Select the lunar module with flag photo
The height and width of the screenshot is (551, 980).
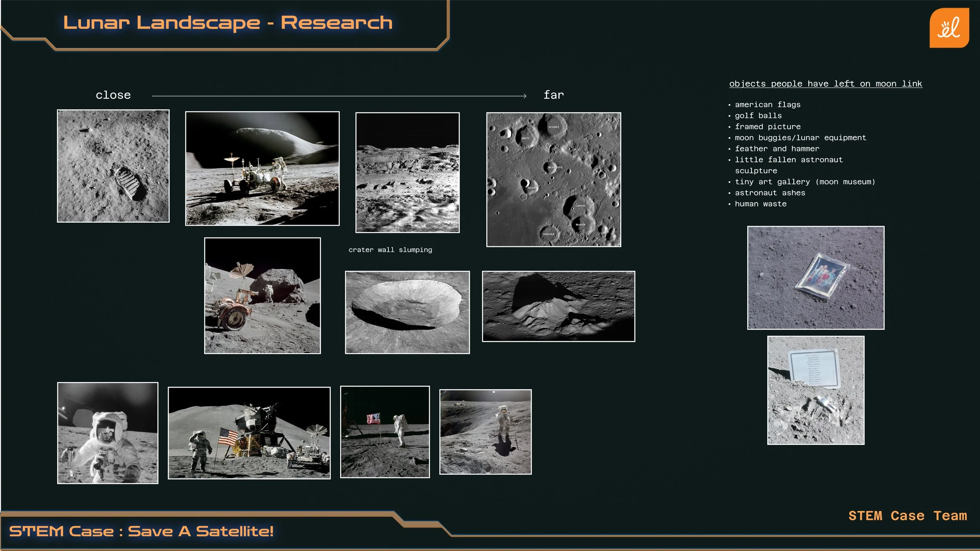pyautogui.click(x=249, y=433)
